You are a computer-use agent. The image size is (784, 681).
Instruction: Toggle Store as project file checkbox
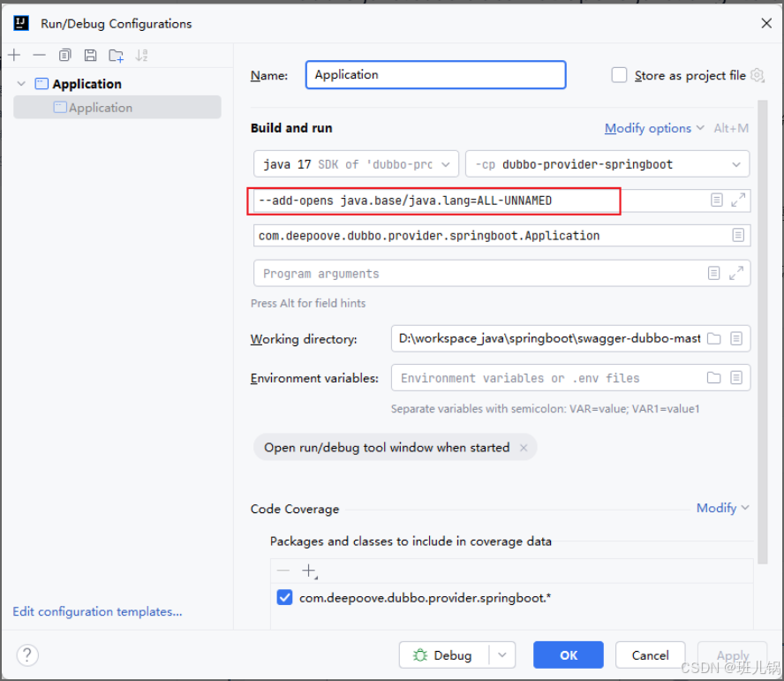pyautogui.click(x=619, y=75)
